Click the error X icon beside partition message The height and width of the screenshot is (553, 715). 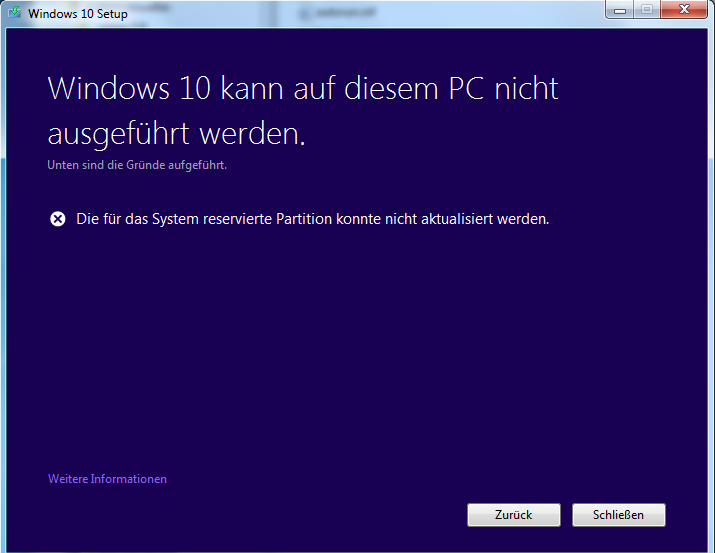(57, 219)
